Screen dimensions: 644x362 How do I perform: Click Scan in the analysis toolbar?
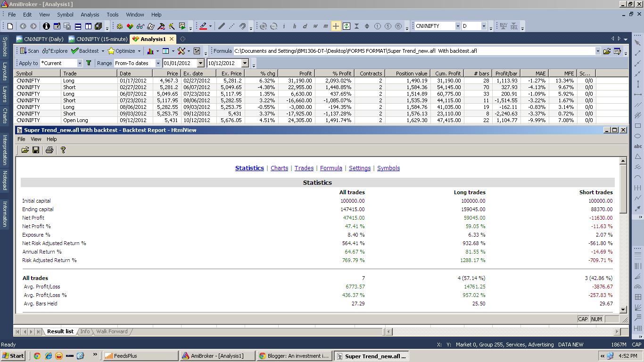(x=29, y=51)
